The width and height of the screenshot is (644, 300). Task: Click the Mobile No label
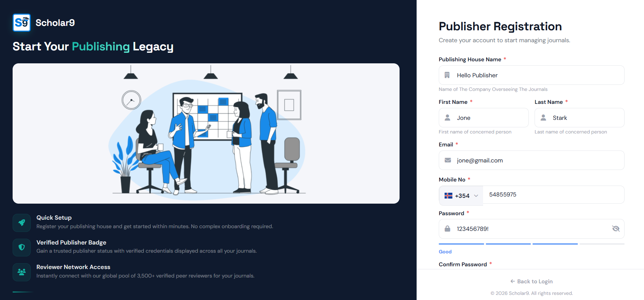pos(452,179)
